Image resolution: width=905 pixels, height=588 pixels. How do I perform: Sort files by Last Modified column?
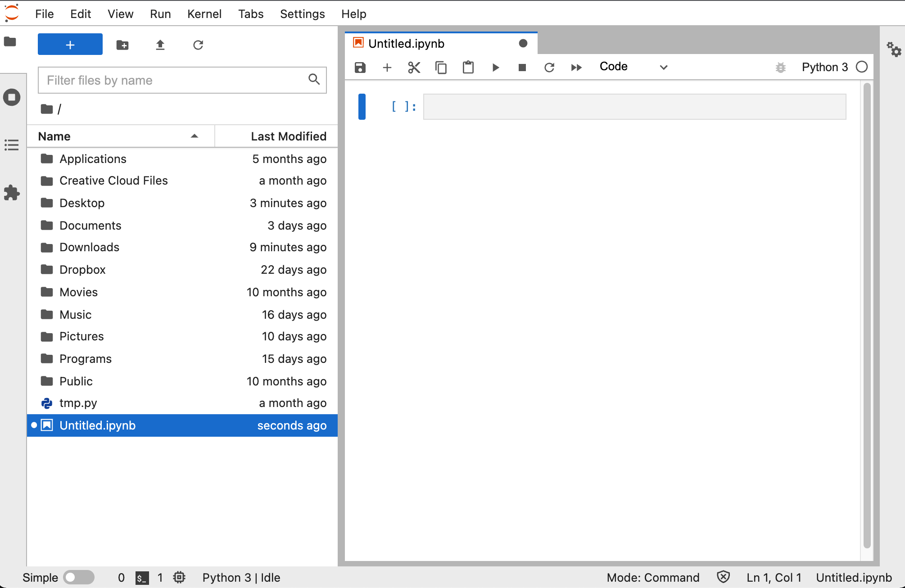click(276, 136)
